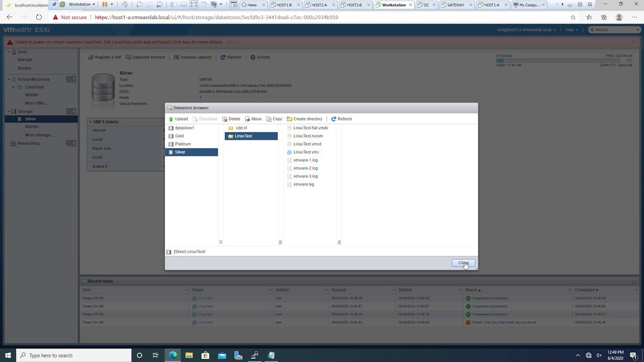This screenshot has height=362, width=644.
Task: Switch to the DC tab
Action: [x=427, y=5]
